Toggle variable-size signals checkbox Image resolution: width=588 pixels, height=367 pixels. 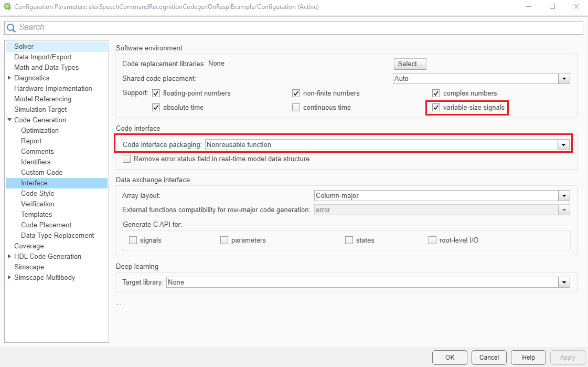[x=436, y=108]
